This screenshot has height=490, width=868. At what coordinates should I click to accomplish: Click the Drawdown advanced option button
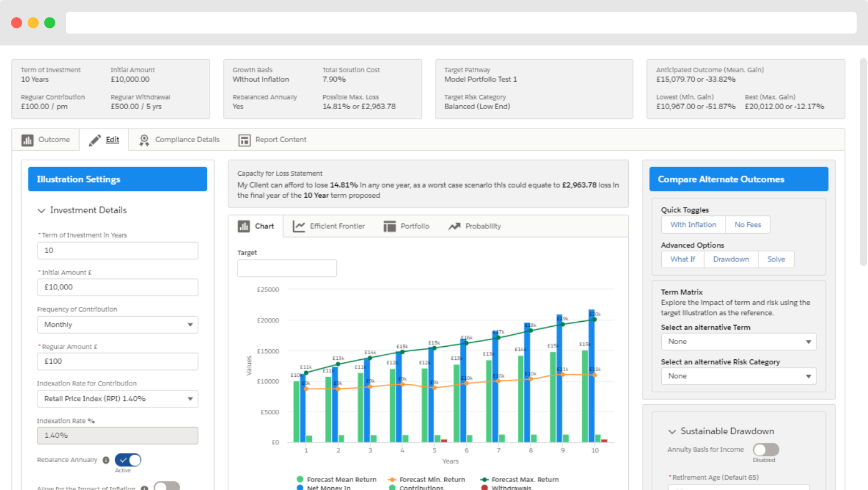click(x=731, y=259)
